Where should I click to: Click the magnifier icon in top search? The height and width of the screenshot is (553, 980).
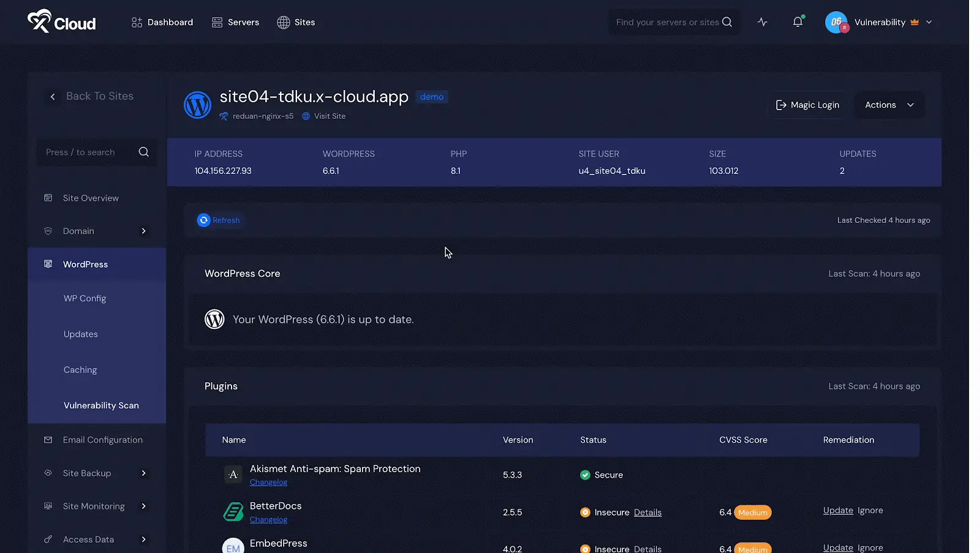coord(727,22)
